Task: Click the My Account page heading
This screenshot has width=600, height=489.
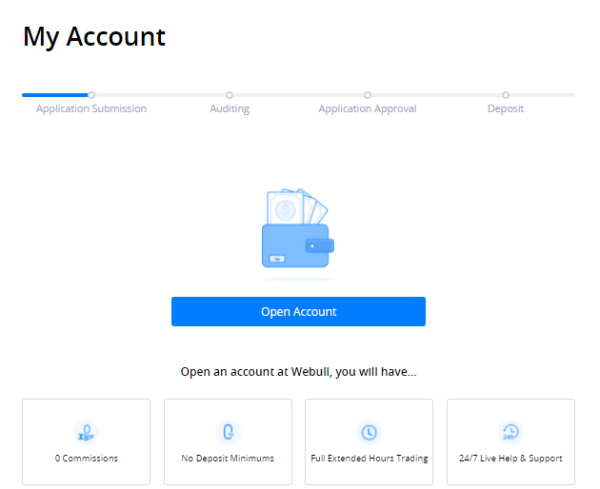Action: tap(94, 38)
